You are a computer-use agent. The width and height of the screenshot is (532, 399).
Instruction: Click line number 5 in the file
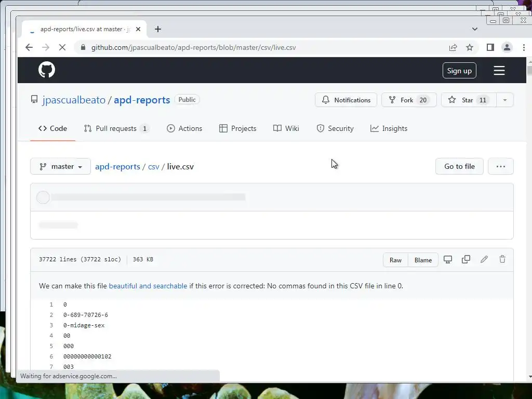[51, 346]
